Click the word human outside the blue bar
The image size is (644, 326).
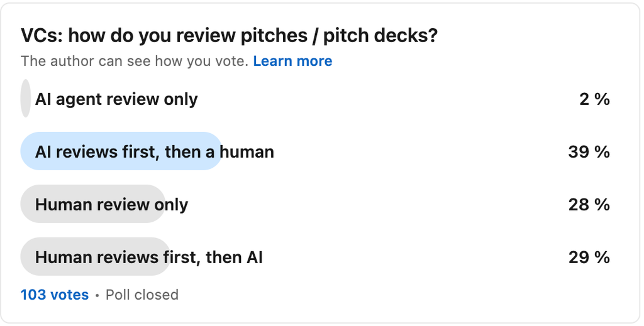[247, 152]
